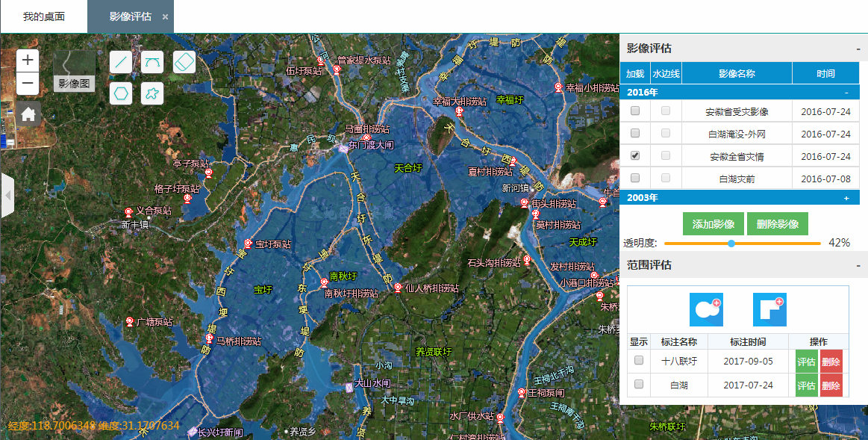Collapse the 2016年 image group
The width and height of the screenshot is (868, 440).
pos(846,93)
